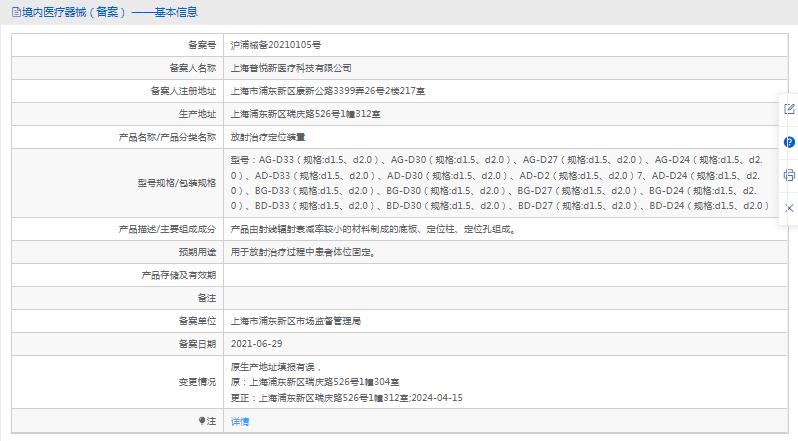Click the company name 上海普悦新医疗科技有限公司
The height and width of the screenshot is (441, 798).
click(x=291, y=68)
